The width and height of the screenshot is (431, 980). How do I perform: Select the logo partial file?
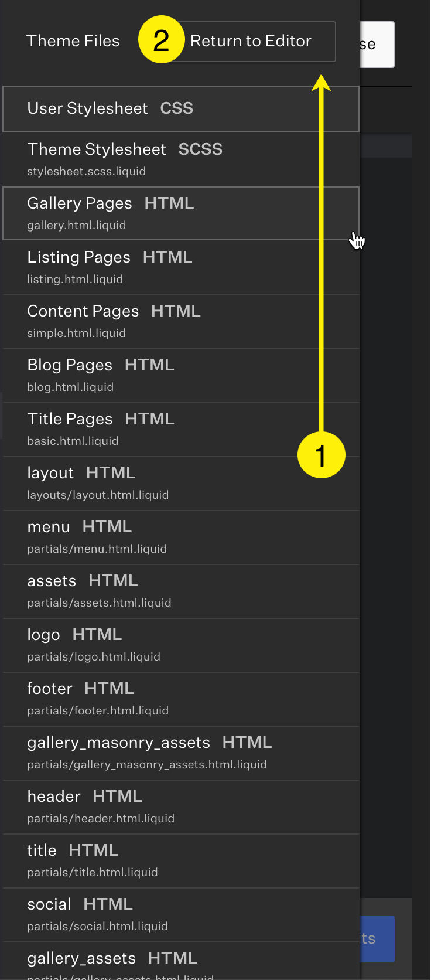click(x=181, y=645)
